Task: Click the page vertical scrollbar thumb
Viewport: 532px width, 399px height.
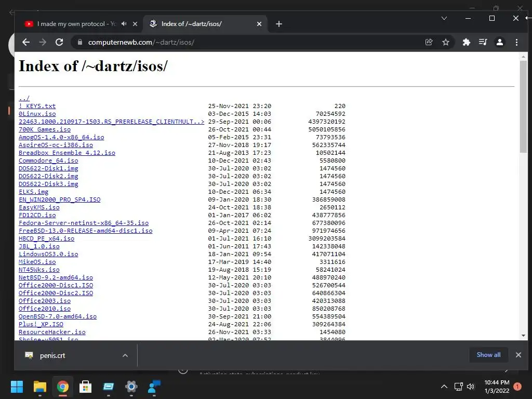Action: click(524, 107)
